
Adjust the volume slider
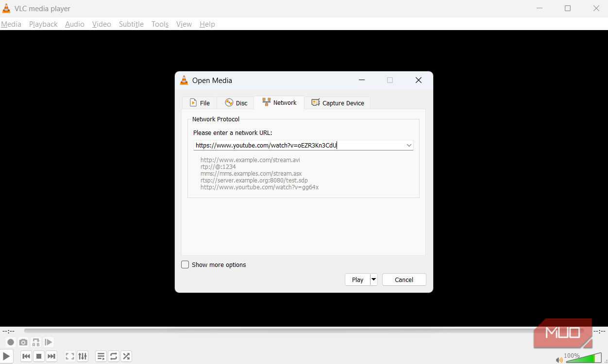coord(584,358)
